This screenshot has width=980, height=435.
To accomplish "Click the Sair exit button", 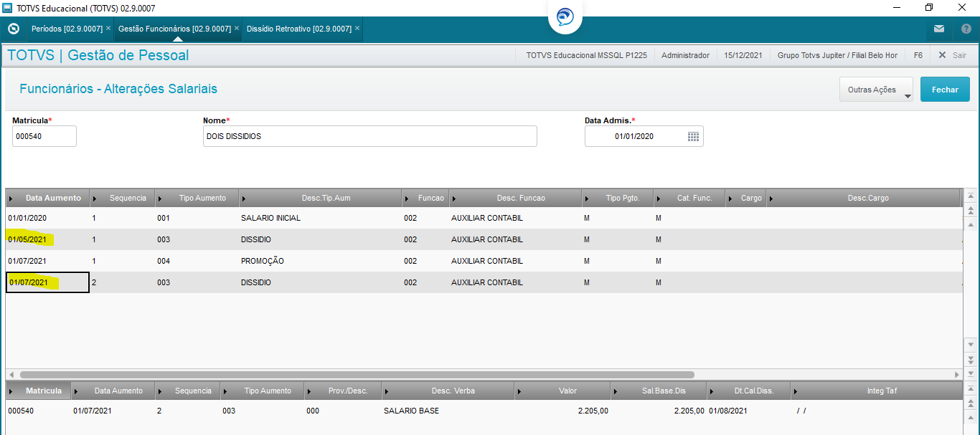I will [952, 55].
